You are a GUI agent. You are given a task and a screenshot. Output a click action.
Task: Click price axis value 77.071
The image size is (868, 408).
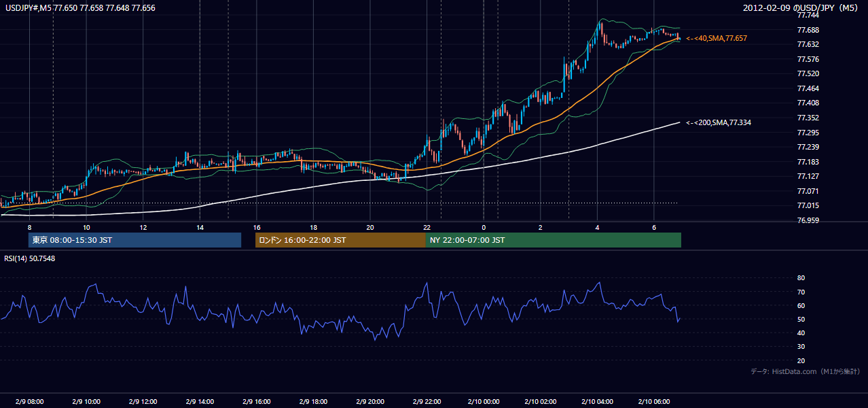click(808, 191)
